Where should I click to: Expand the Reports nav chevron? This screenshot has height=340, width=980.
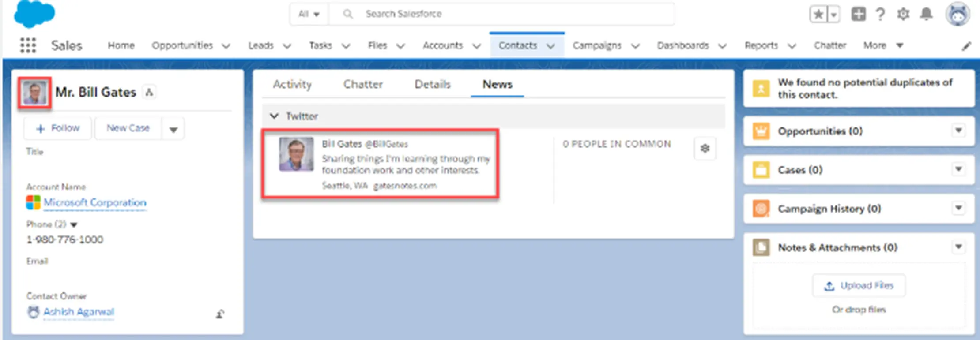(792, 46)
